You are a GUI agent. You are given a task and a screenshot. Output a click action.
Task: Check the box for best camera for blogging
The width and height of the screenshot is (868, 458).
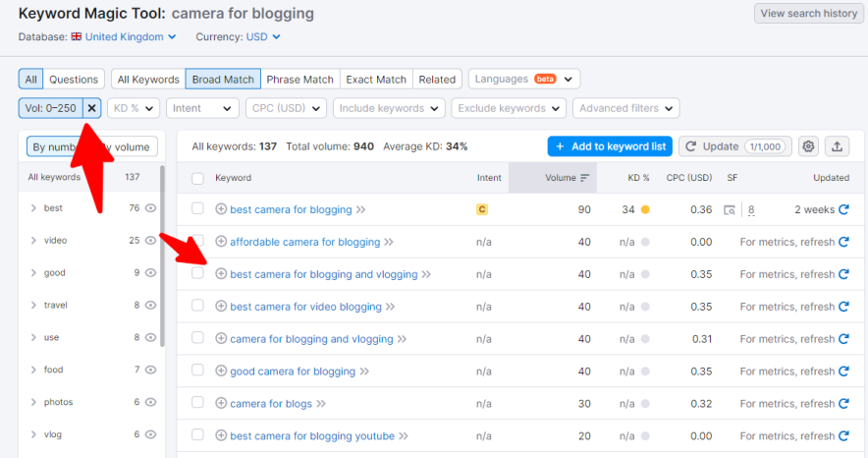197,209
